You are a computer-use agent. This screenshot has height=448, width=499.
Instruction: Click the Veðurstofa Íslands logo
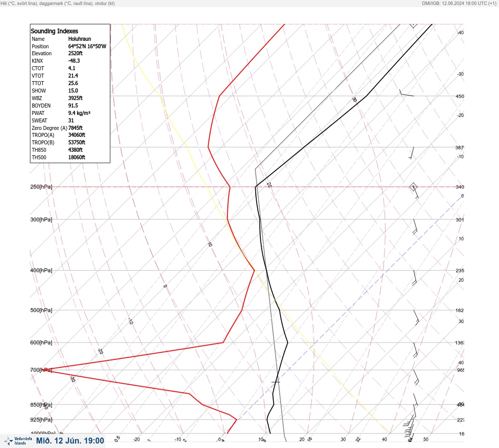pos(18,441)
